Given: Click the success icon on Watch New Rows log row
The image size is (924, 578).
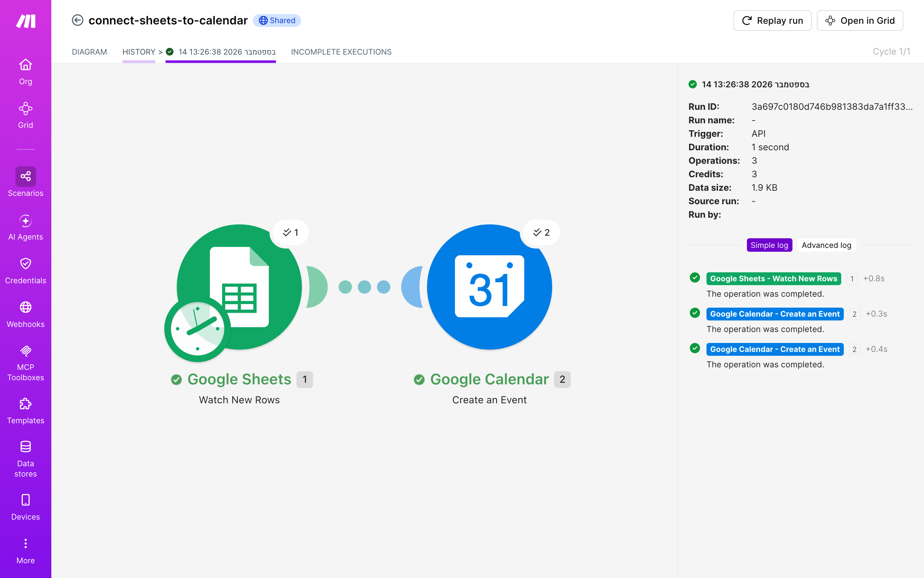Looking at the screenshot, I should (x=695, y=277).
